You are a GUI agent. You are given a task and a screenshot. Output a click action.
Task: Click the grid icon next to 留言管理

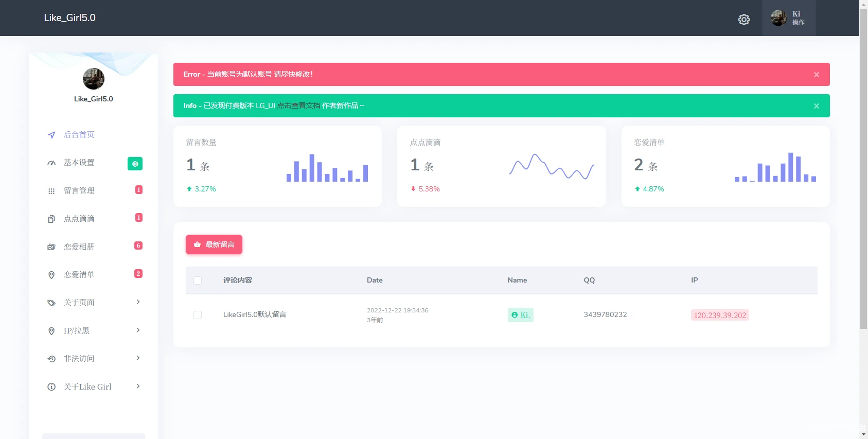tap(51, 191)
